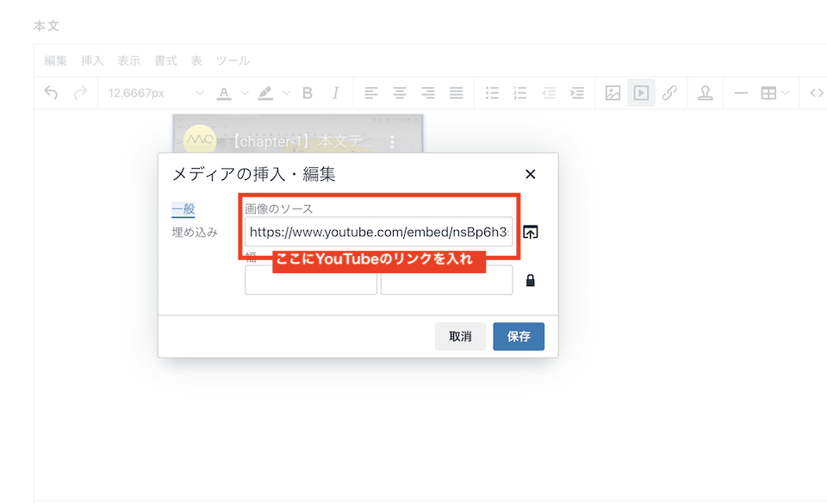Expand the text color dropdown arrow
Image resolution: width=827 pixels, height=504 pixels.
click(x=244, y=93)
